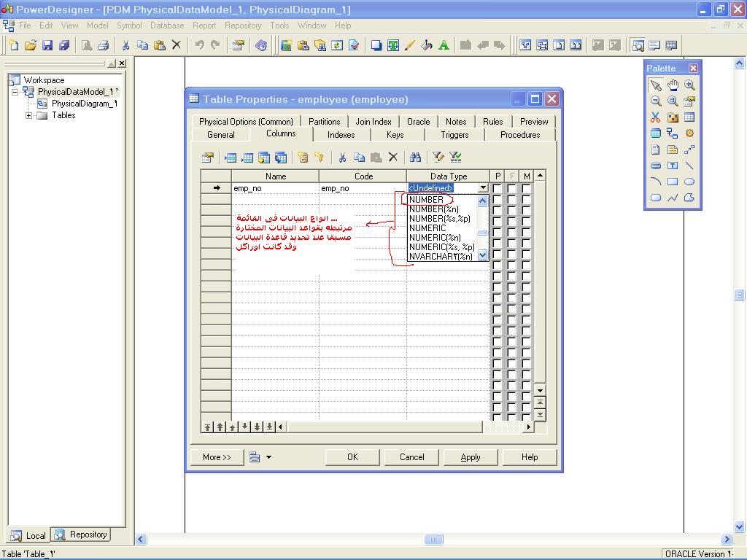Open the Data Type dropdown arrow for emp_no
The height and width of the screenshot is (560, 747).
pyautogui.click(x=482, y=188)
